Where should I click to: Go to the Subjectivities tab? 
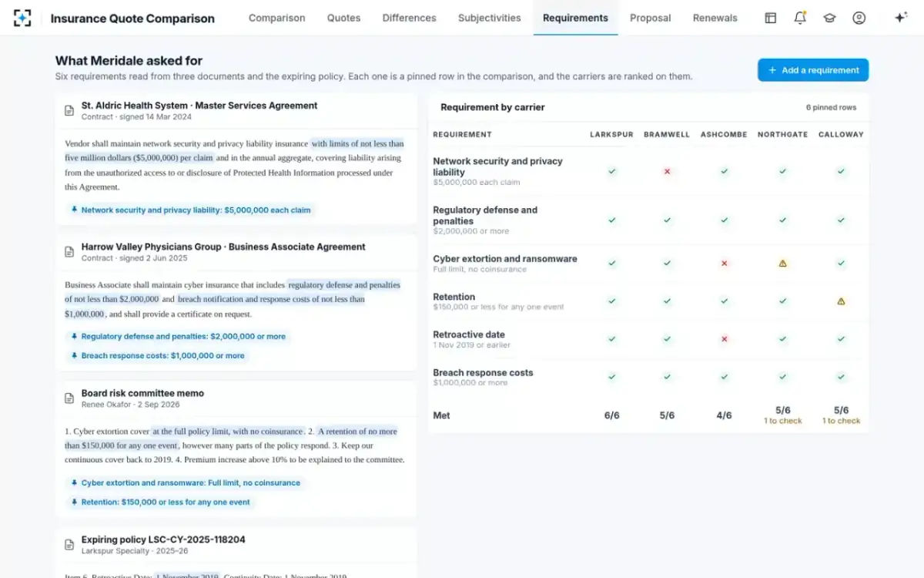coord(489,18)
